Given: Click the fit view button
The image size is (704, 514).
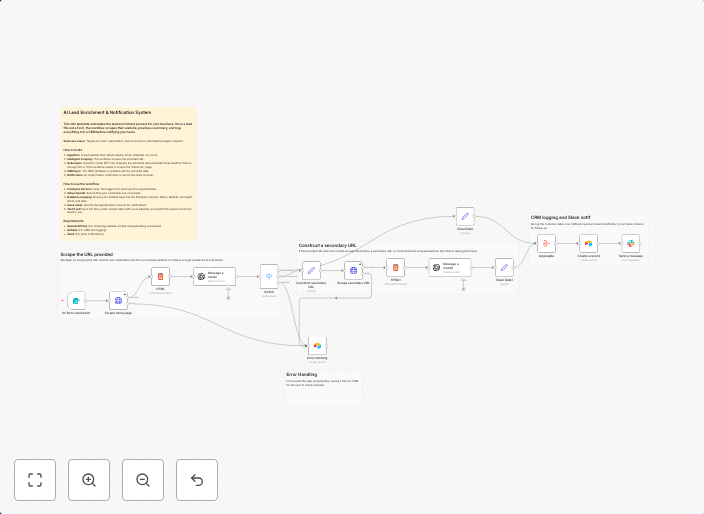Looking at the screenshot, I should (x=35, y=480).
